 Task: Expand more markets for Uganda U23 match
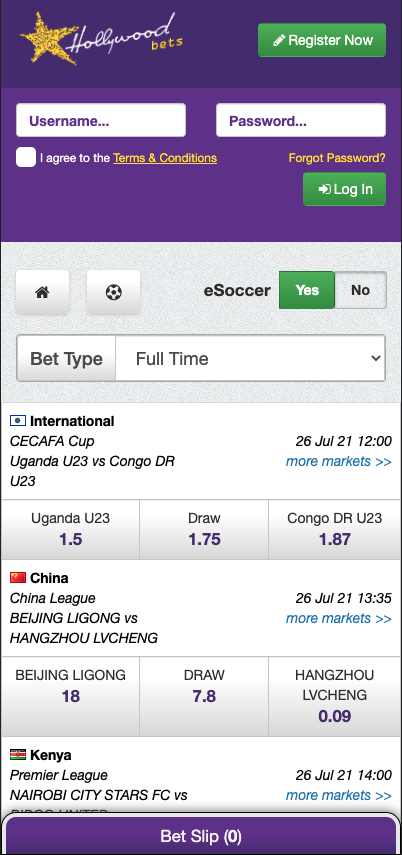click(x=339, y=461)
